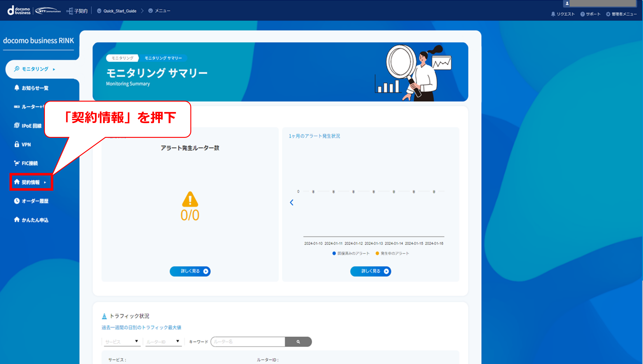Click the ルーター sidebar device icon
Image resolution: width=643 pixels, height=364 pixels.
point(17,107)
